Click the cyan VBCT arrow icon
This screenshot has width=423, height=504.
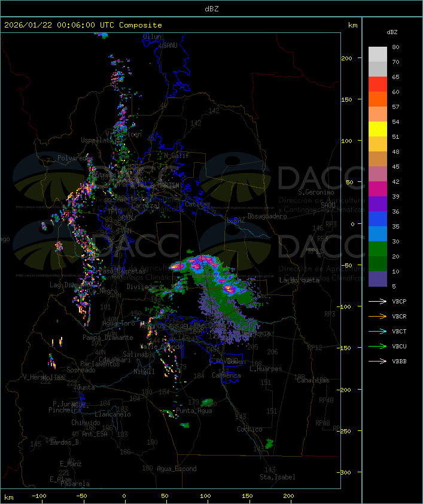coord(378,332)
